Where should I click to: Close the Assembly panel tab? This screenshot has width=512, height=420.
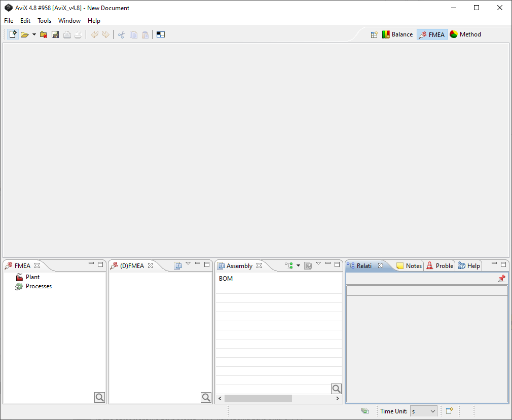point(259,265)
